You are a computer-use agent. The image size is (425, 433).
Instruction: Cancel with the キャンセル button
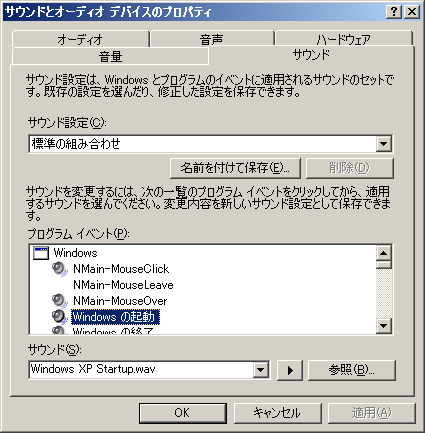click(277, 413)
